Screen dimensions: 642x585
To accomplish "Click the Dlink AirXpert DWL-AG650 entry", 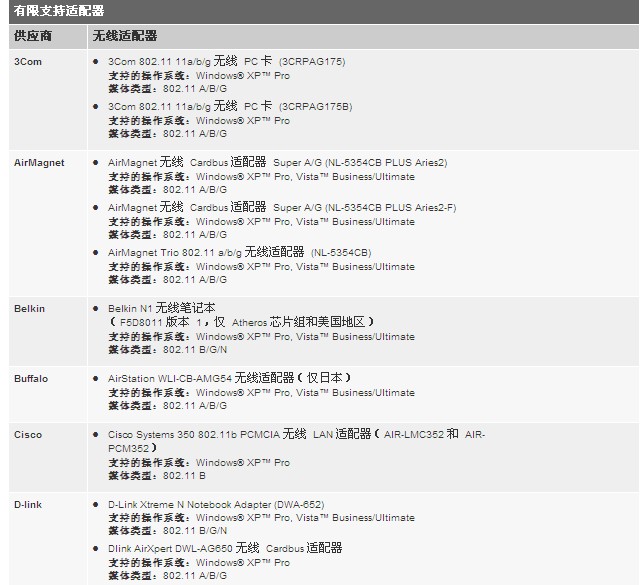I will pos(225,549).
